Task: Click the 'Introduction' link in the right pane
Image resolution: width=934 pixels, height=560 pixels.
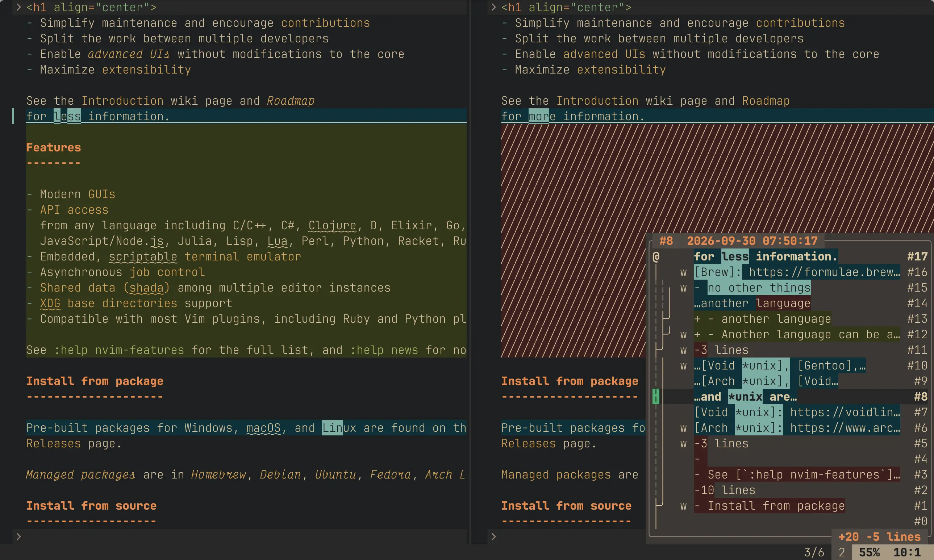Action: tap(597, 101)
